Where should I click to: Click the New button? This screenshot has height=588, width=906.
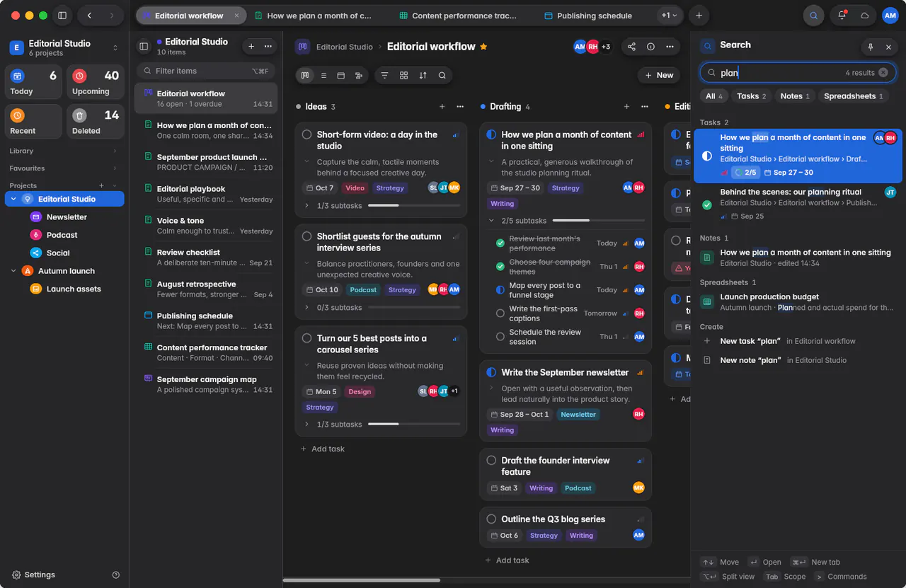point(659,75)
